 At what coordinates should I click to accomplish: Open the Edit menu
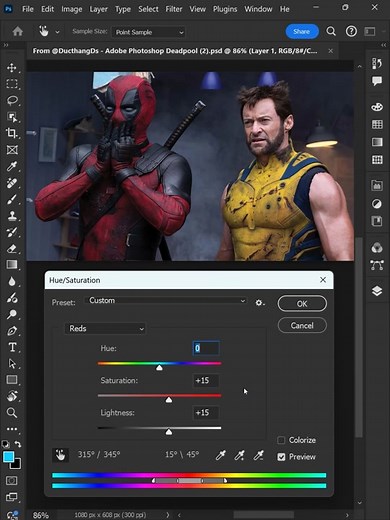[47, 9]
